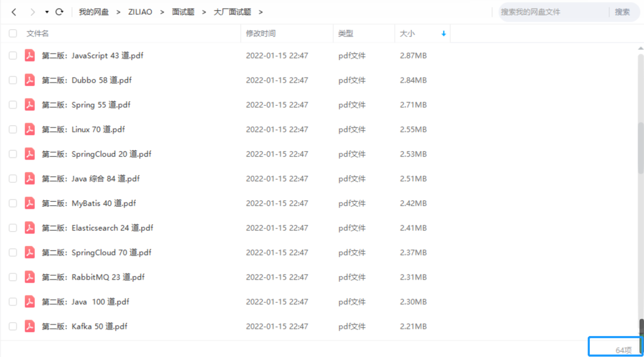This screenshot has height=357, width=644.
Task: Click PDF icon of SpringCloud 20 道.pdf
Action: tap(30, 154)
